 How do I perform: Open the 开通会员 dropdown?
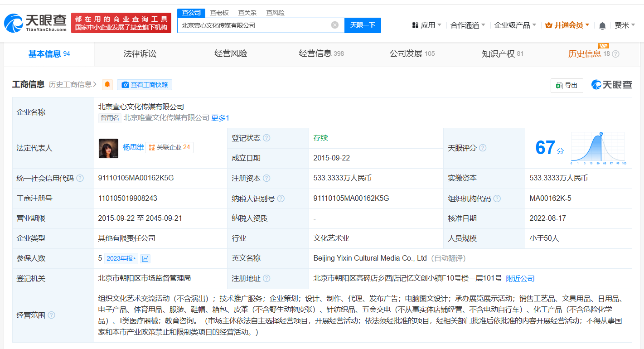(x=567, y=25)
